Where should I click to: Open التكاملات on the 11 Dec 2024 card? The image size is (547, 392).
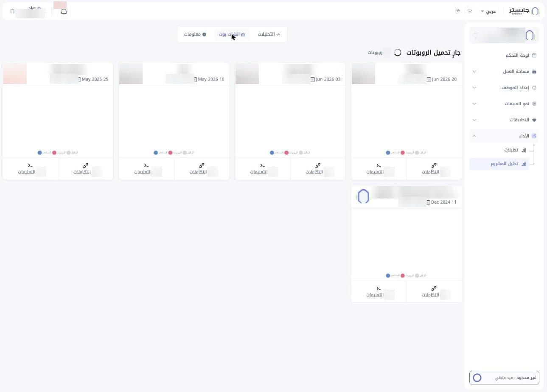coord(434,292)
